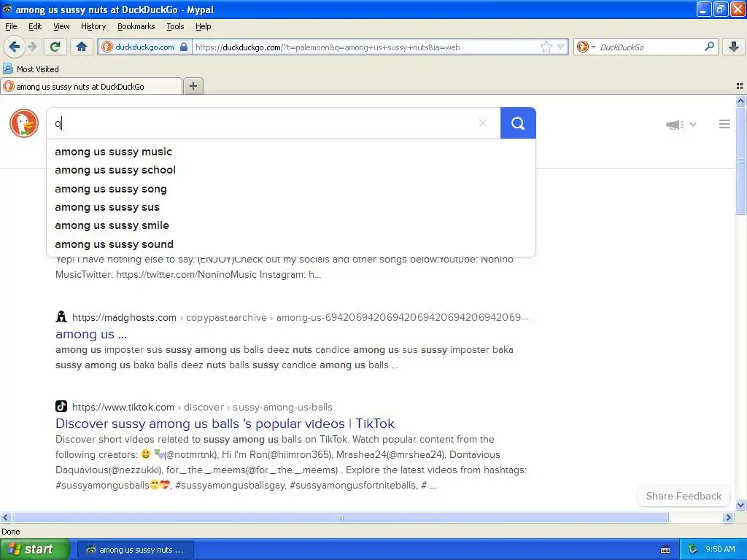Click the madghosts ghost favicon
747x560 pixels.
click(x=61, y=316)
